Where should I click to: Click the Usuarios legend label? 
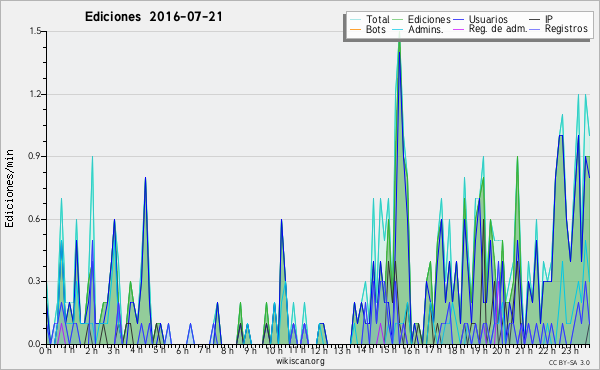(488, 19)
